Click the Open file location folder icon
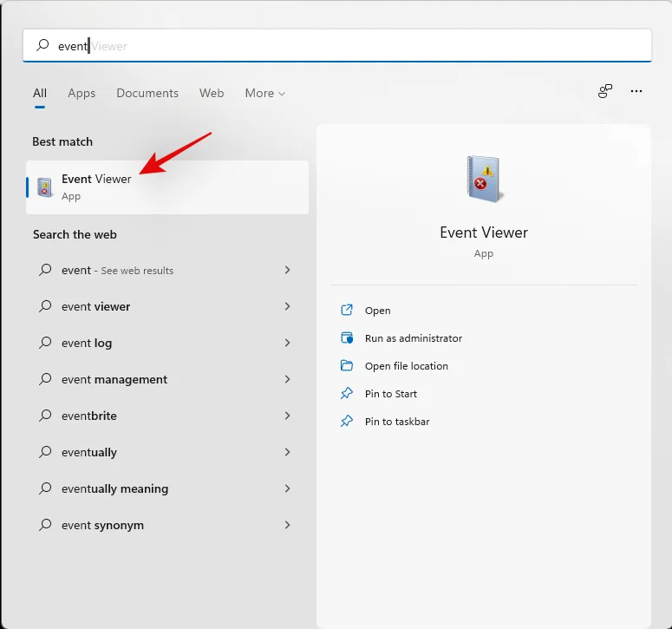The width and height of the screenshot is (672, 629). pos(347,366)
